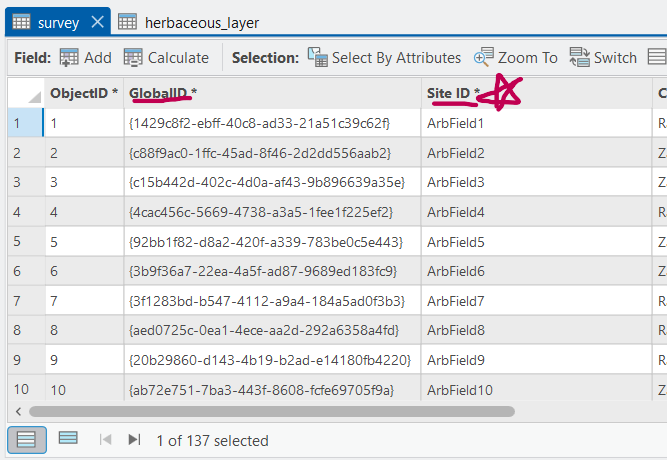Image resolution: width=667 pixels, height=460 pixels.
Task: Open the Calculate field tool
Action: point(166,58)
